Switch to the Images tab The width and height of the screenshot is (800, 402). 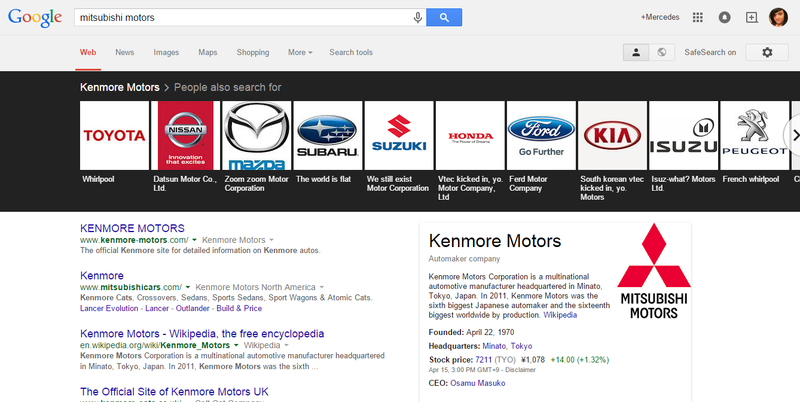click(x=166, y=52)
